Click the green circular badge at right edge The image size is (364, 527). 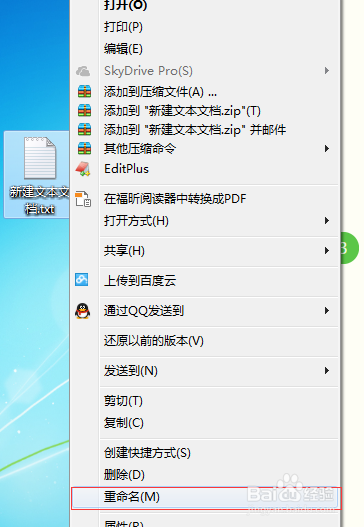350,248
